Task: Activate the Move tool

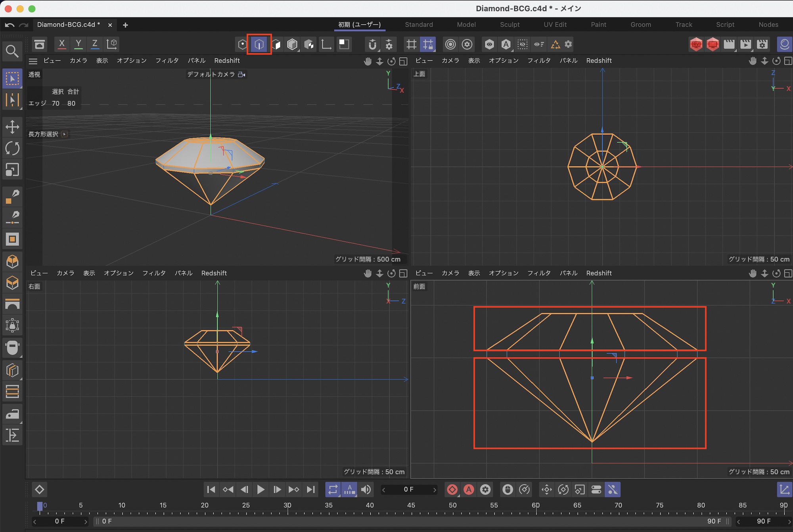Action: point(12,127)
